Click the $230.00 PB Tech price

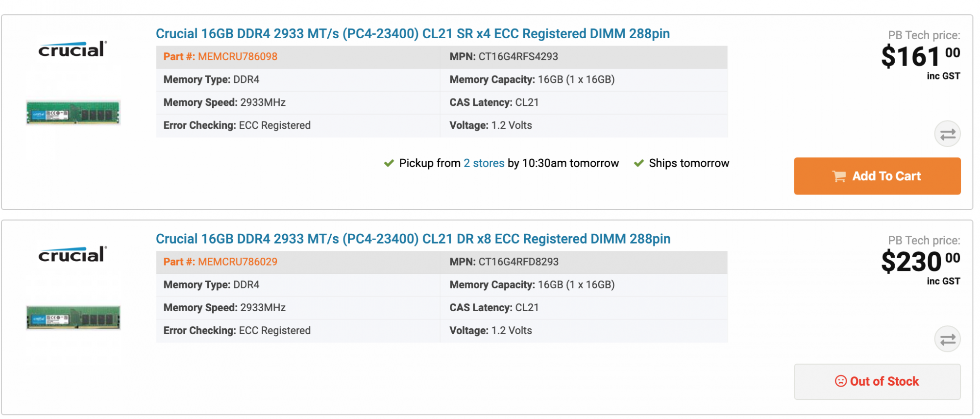pos(919,261)
